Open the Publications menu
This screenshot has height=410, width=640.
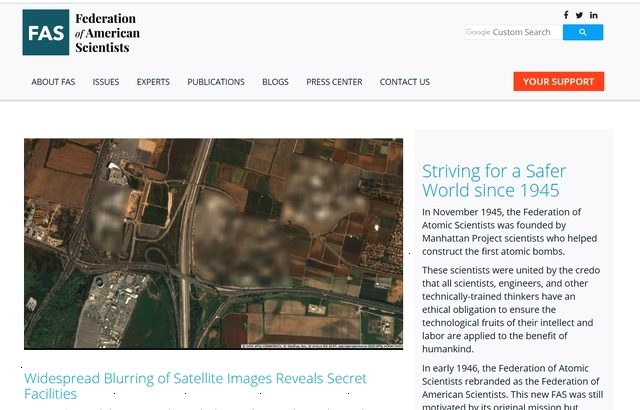click(216, 82)
